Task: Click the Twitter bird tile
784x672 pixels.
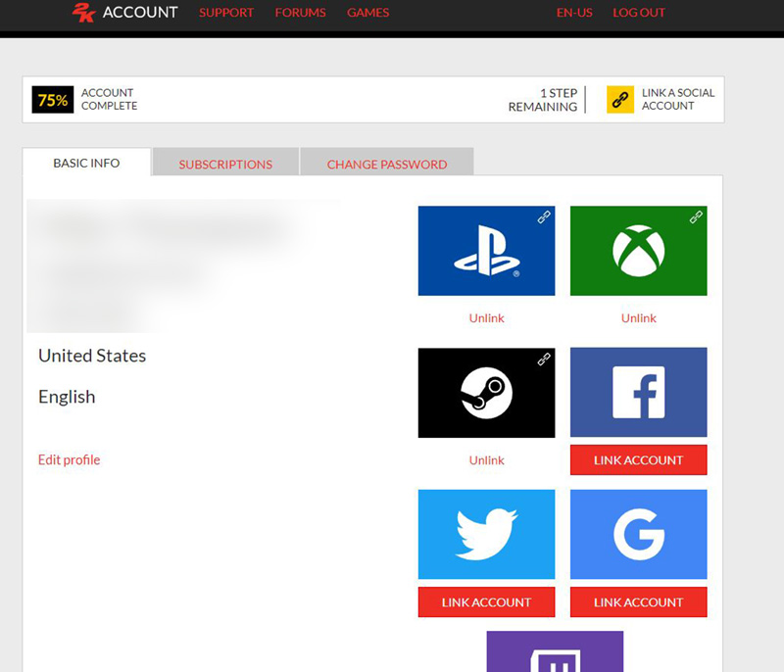Action: (x=486, y=535)
